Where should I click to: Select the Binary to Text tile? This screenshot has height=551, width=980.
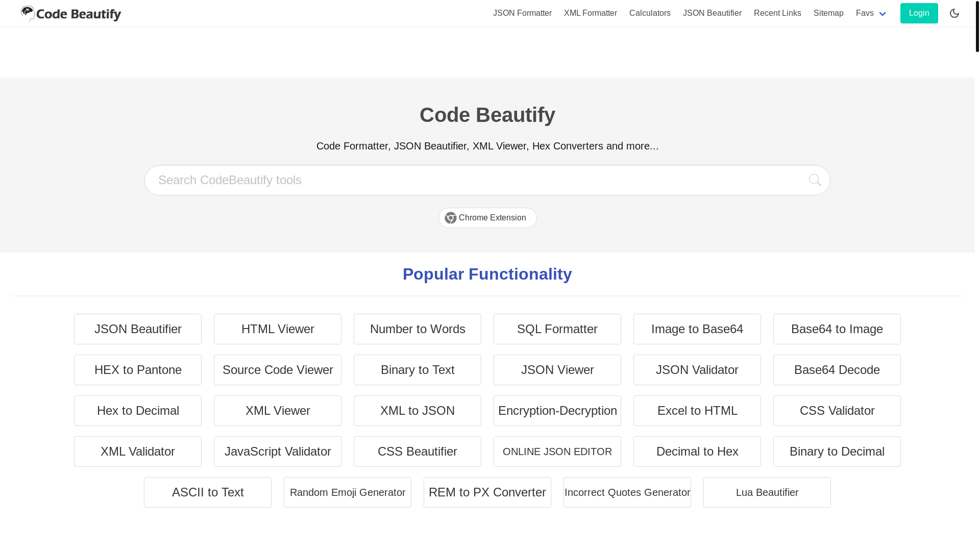(x=418, y=370)
